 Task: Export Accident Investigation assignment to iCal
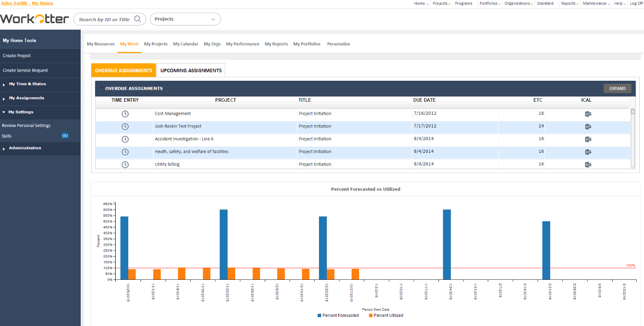[588, 139]
